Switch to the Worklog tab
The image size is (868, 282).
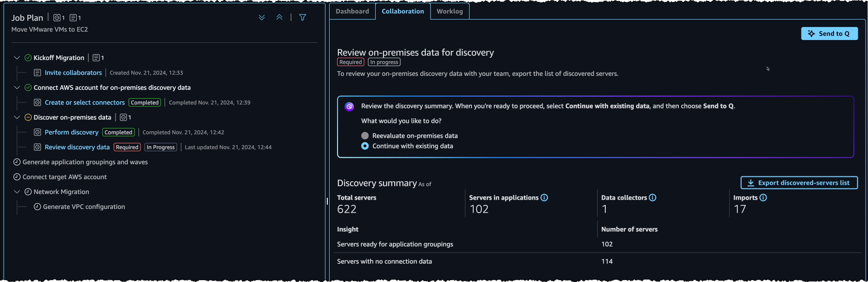click(x=450, y=11)
